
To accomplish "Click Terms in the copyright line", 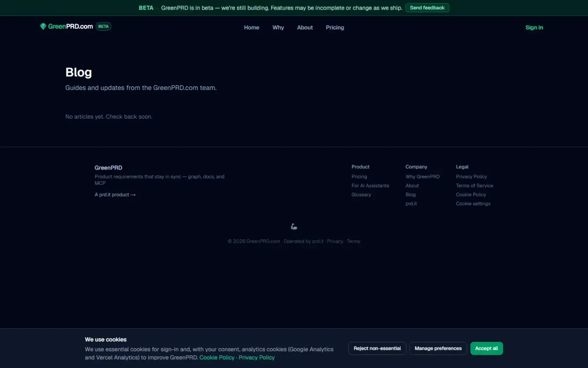I will pyautogui.click(x=354, y=241).
